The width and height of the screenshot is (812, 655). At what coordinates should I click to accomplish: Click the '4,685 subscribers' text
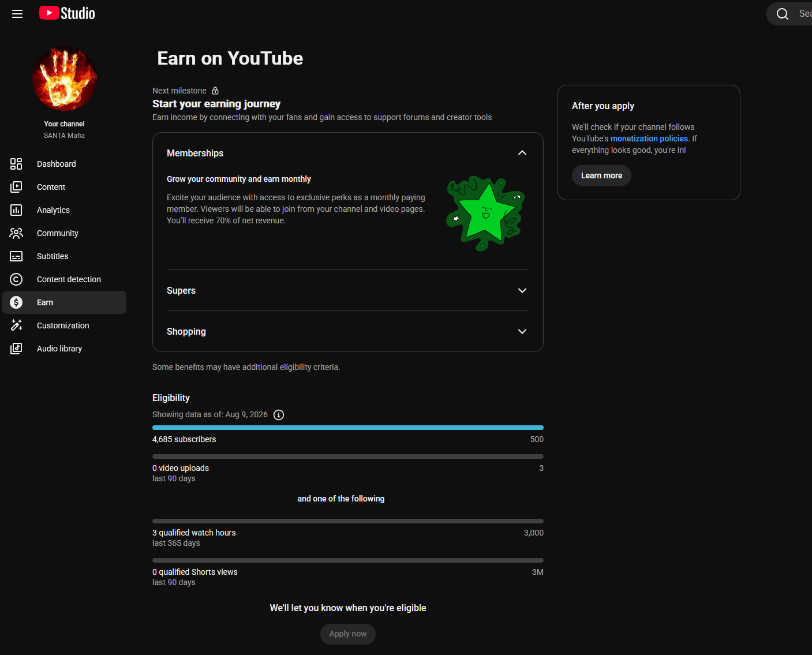point(184,439)
